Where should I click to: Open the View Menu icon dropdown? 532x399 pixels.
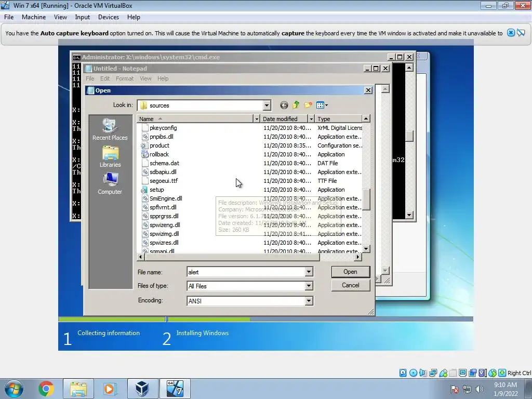pos(322,105)
